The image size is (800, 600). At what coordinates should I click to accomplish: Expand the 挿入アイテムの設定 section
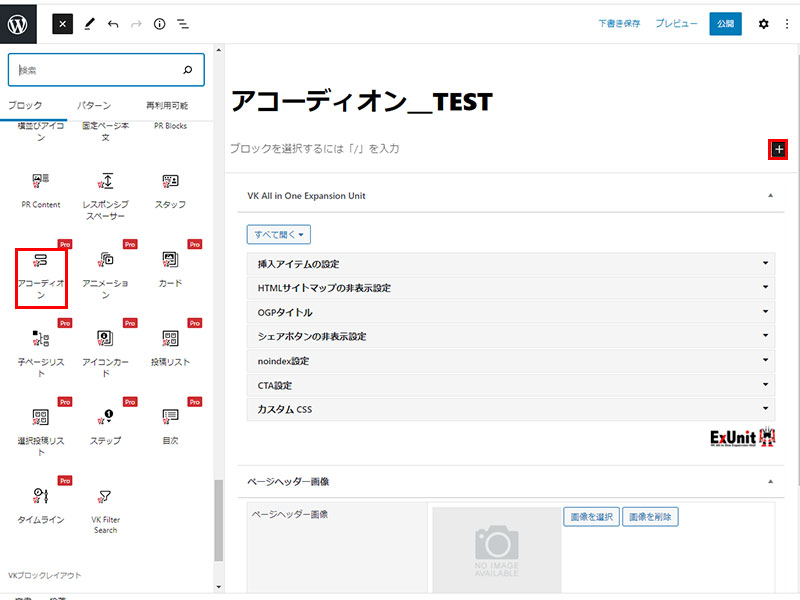tap(510, 264)
